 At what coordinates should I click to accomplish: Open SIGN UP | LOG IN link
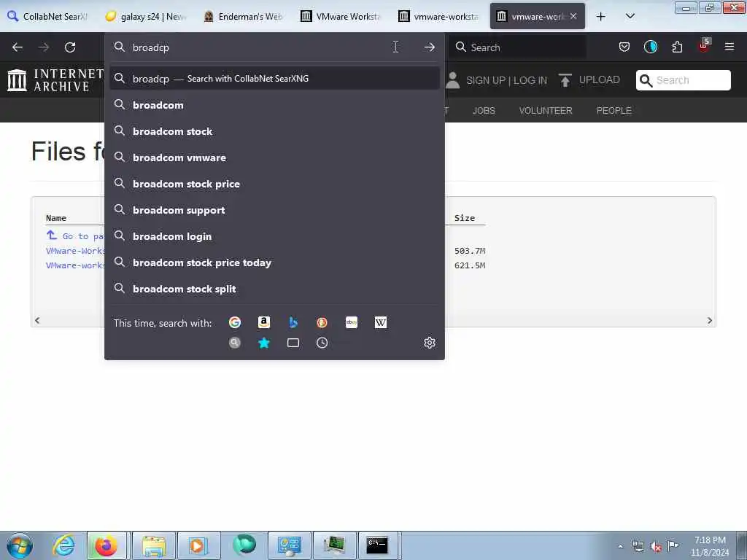click(x=506, y=80)
